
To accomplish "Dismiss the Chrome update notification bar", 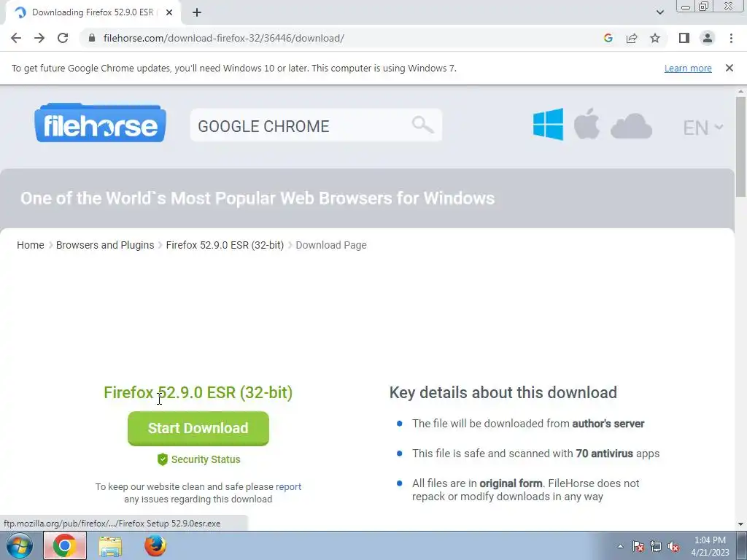I will point(729,68).
